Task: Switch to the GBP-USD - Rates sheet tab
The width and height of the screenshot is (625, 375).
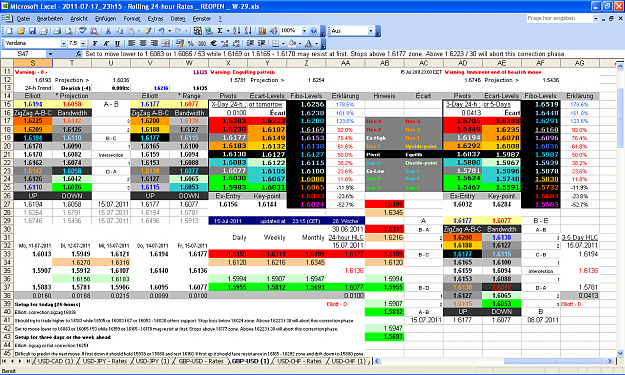Action: [200, 361]
